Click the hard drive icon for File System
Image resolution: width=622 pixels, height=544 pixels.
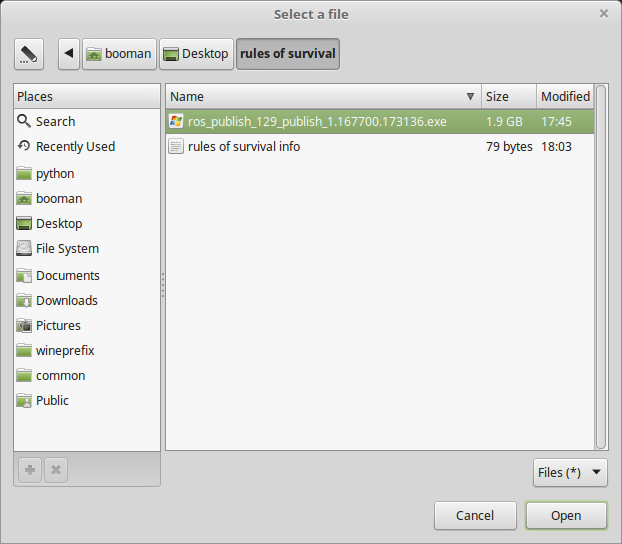24,248
